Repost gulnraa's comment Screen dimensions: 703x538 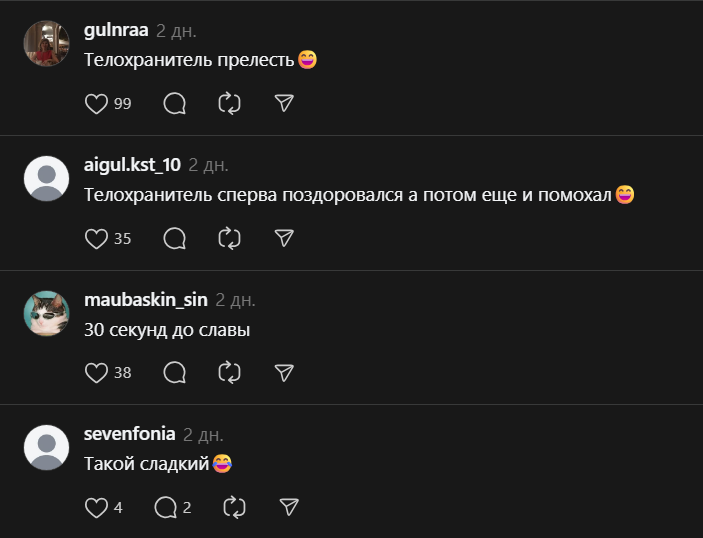tap(229, 104)
